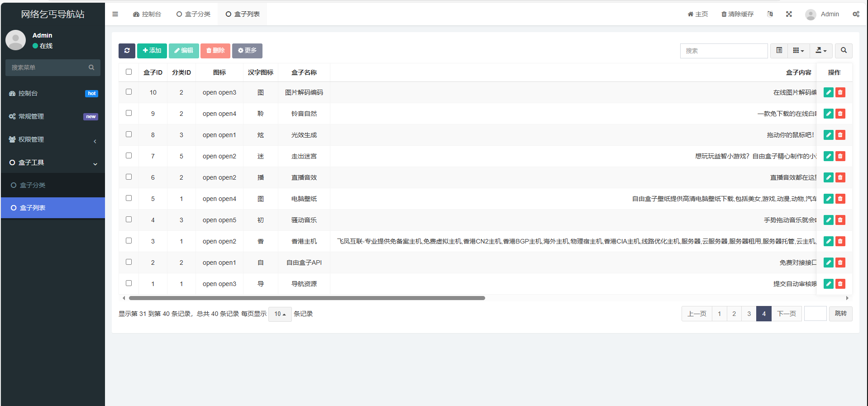
Task: Check the checkbox for box ID 10
Action: coord(129,92)
